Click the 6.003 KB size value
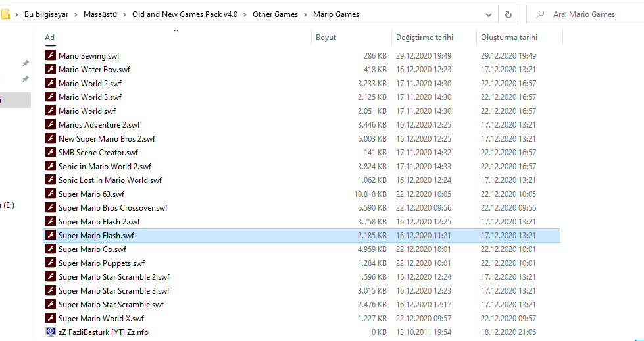644x341 pixels. 372,138
